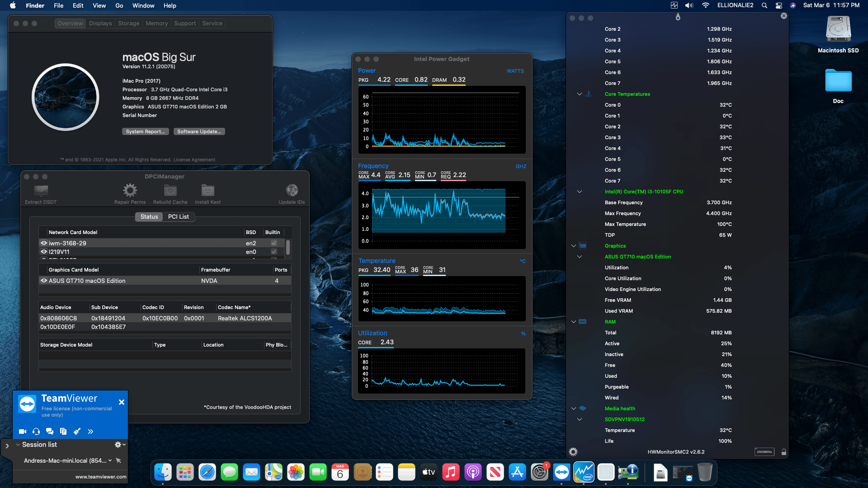
Task: Collapse ASUS GT710 macOS Edition subsection
Action: [x=580, y=257]
